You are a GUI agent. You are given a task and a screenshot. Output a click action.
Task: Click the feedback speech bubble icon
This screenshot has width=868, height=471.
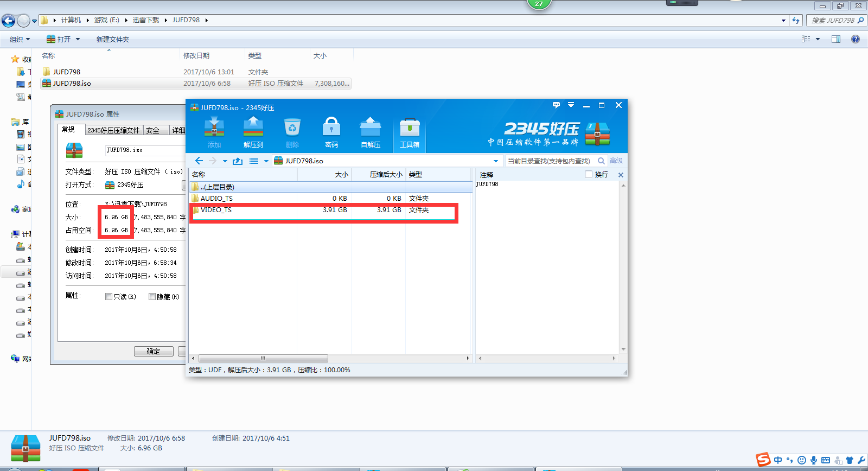pyautogui.click(x=556, y=105)
